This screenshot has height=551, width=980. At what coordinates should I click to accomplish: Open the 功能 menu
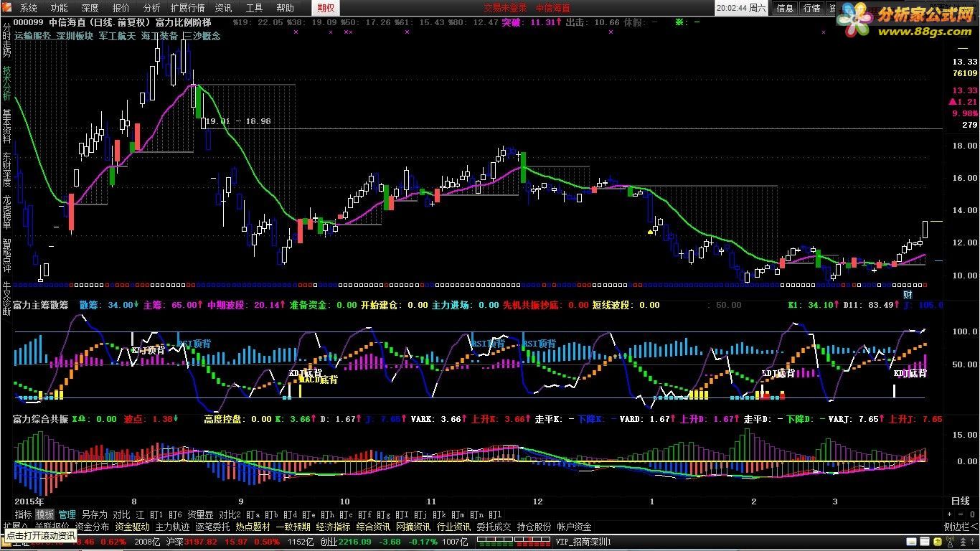click(60, 9)
